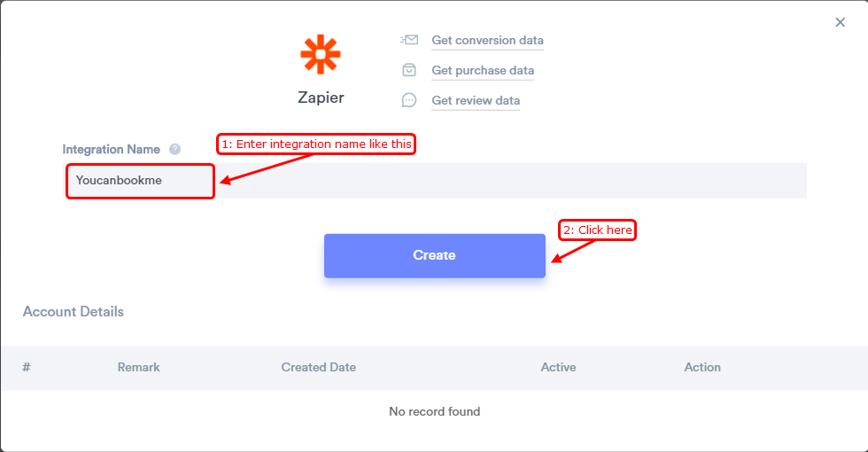Image resolution: width=868 pixels, height=452 pixels.
Task: Click the Integration Name help question icon
Action: [175, 149]
